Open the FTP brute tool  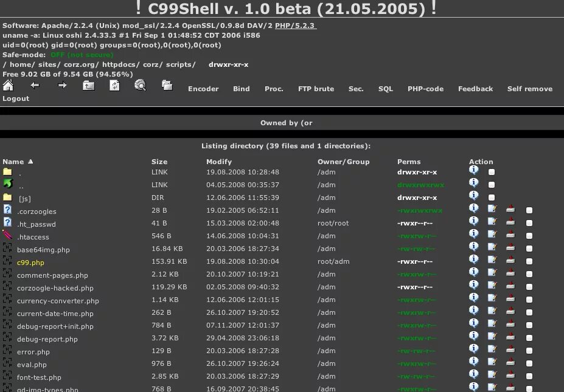pyautogui.click(x=316, y=89)
